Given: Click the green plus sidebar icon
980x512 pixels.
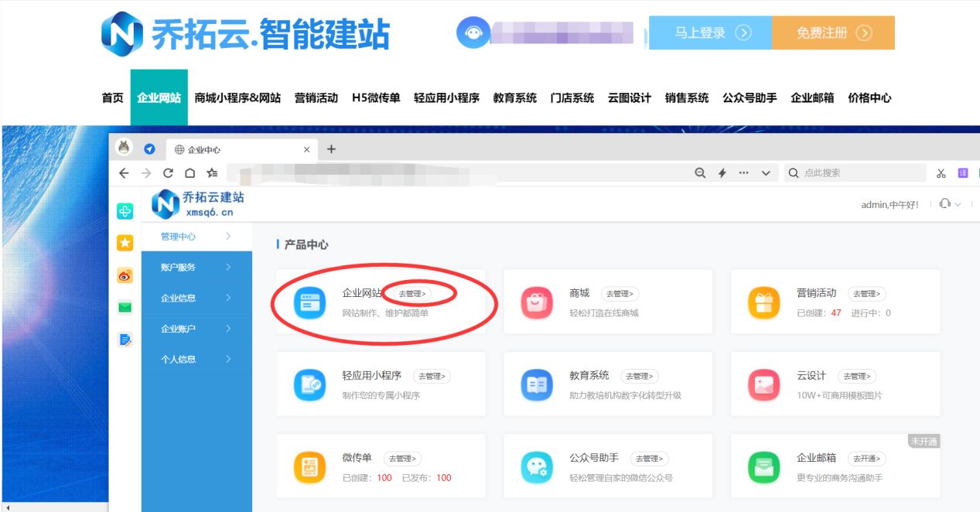Looking at the screenshot, I should tap(125, 210).
